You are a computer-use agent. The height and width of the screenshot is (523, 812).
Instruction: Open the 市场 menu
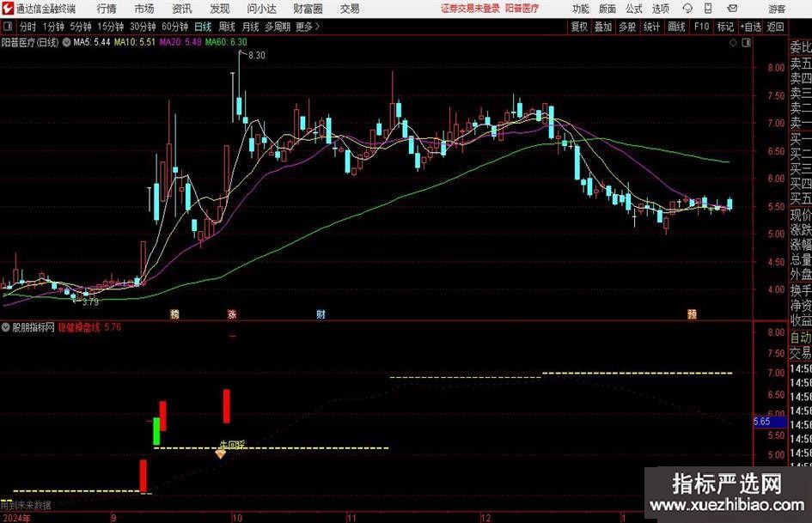[x=144, y=9]
